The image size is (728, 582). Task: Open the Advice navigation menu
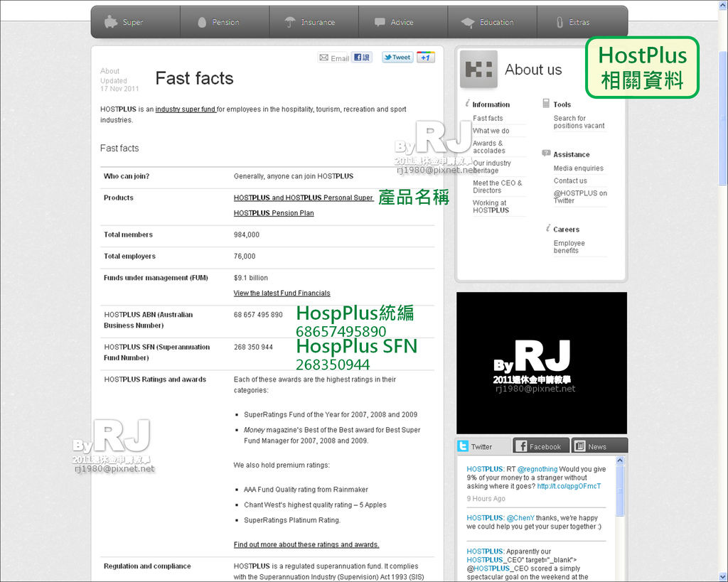(403, 22)
